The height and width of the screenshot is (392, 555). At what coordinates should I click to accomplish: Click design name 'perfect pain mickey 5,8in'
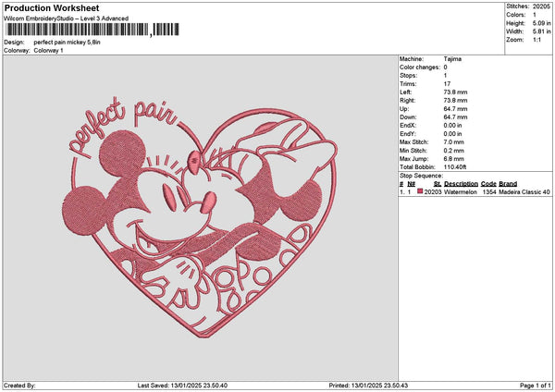(x=68, y=43)
